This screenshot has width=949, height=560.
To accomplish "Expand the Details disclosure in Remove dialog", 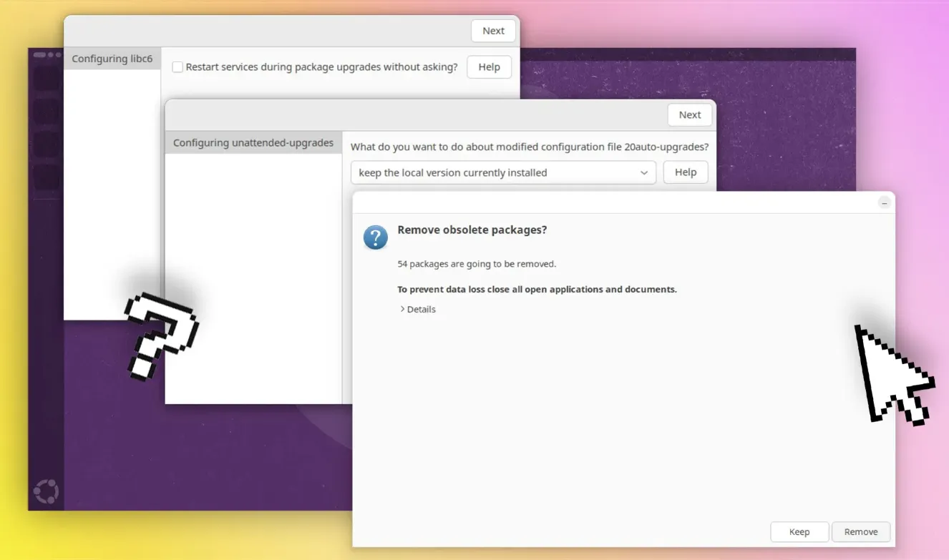I will tap(417, 309).
